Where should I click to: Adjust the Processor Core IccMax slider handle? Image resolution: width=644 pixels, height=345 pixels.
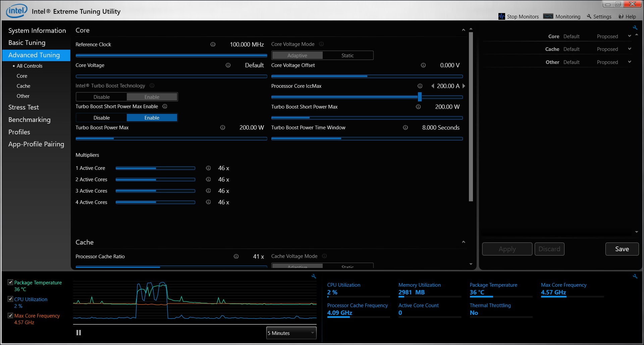[420, 97]
